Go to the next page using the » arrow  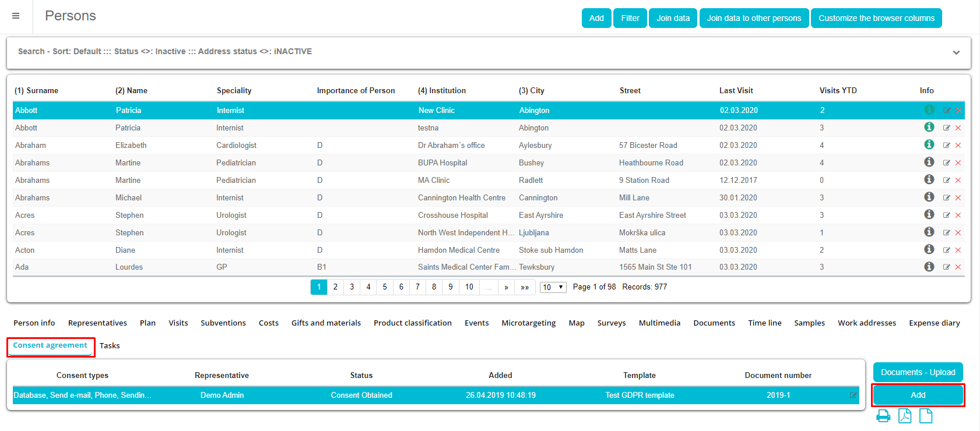(x=506, y=287)
